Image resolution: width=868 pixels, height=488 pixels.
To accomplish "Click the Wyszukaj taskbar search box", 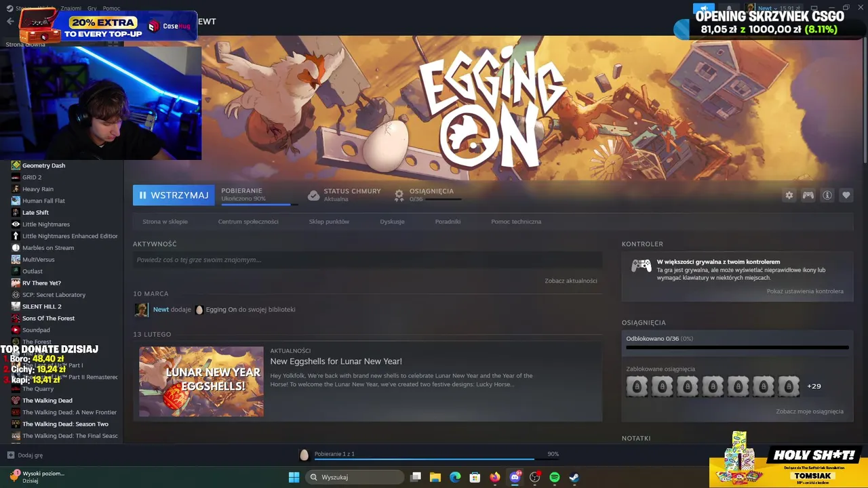I will [355, 477].
